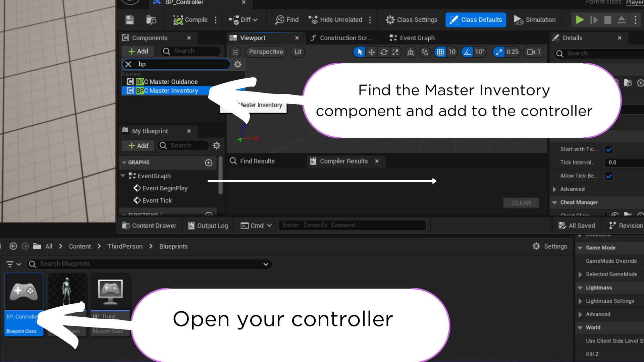Select Event BeginPlay node

tap(161, 188)
